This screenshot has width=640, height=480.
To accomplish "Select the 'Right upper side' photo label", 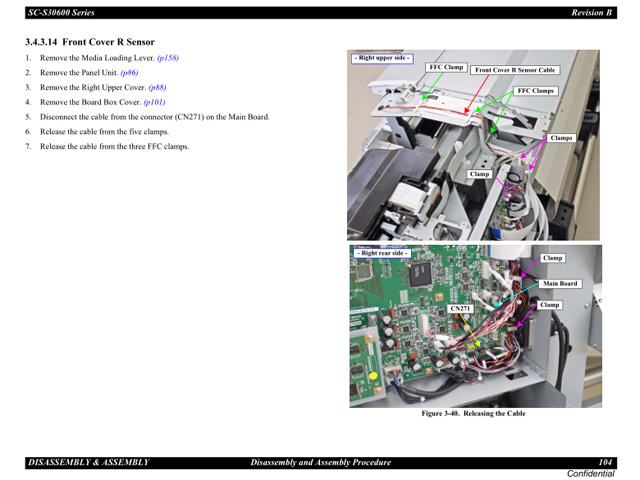I will click(382, 58).
